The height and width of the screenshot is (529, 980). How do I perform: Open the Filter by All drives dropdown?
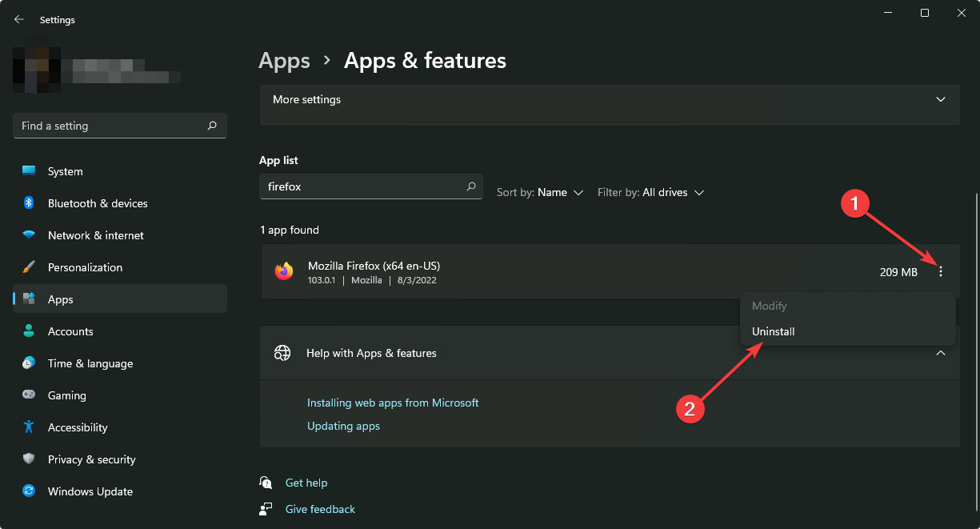[650, 193]
